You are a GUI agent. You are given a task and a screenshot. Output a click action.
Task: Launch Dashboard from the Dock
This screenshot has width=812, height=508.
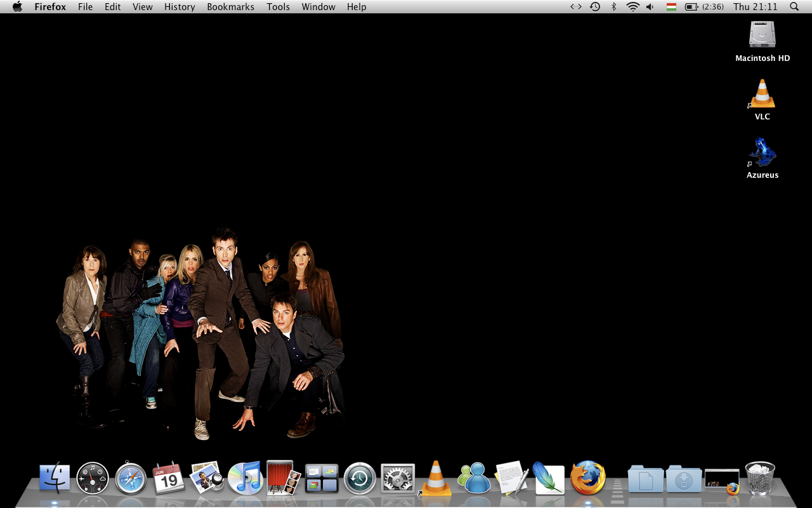tap(93, 478)
